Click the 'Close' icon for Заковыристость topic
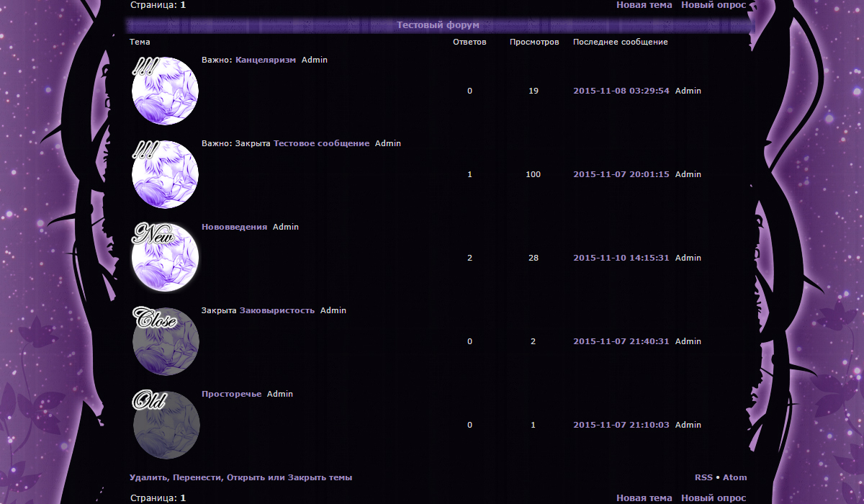Viewport: 864px width, 504px height. pos(165,341)
